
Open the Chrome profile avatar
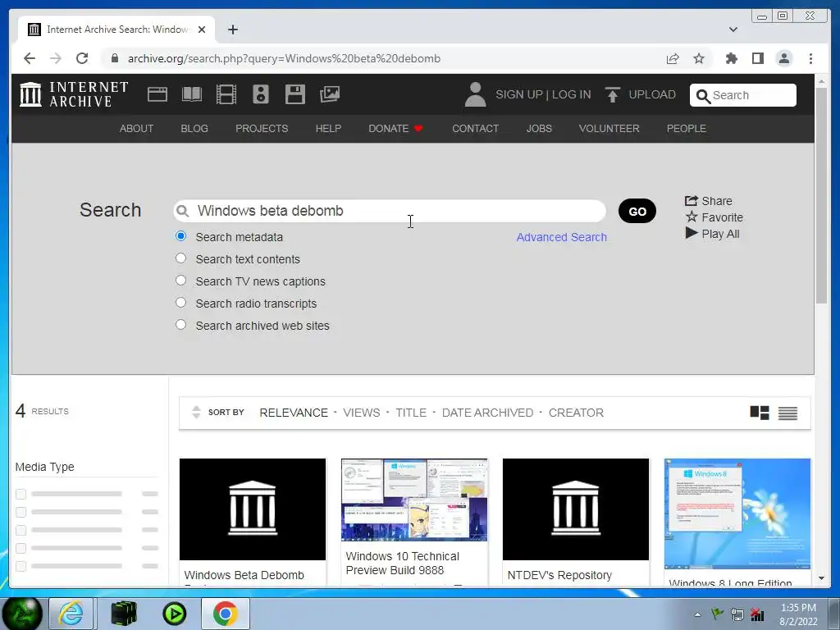783,58
